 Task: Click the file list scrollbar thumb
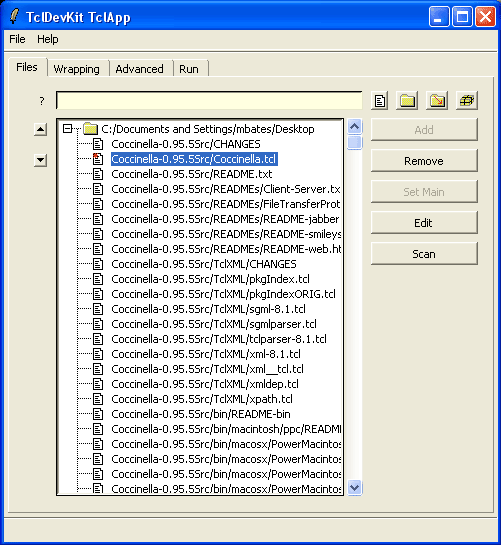[355, 143]
